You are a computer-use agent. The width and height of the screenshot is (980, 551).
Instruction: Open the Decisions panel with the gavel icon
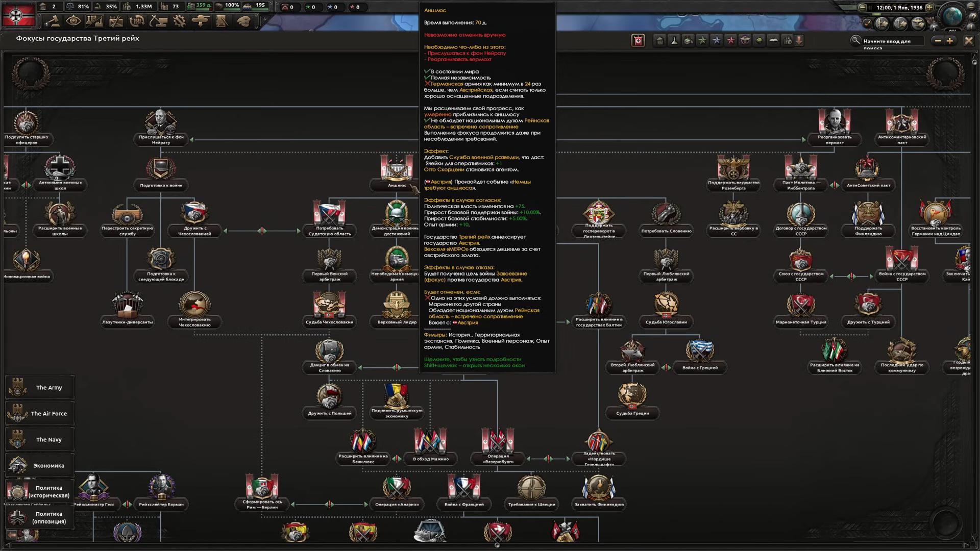(53, 21)
